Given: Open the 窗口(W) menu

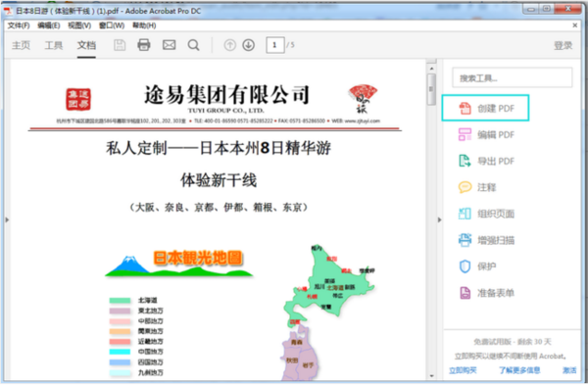Looking at the screenshot, I should coord(112,25).
